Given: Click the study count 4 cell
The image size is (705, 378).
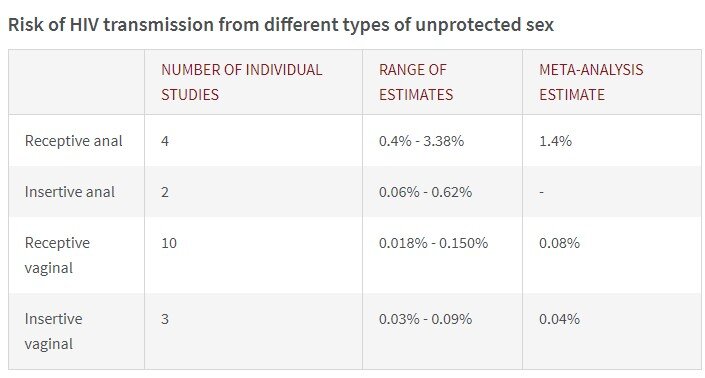Looking at the screenshot, I should (x=165, y=141).
